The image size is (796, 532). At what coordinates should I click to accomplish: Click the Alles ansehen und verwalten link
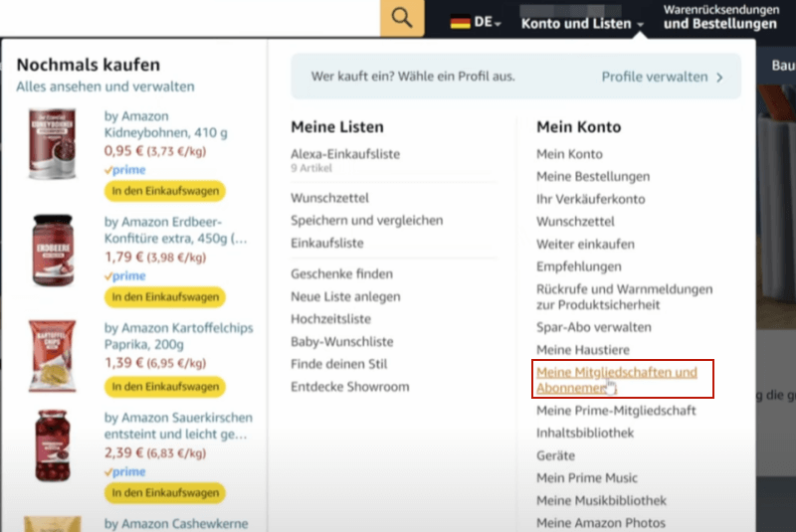click(x=105, y=88)
